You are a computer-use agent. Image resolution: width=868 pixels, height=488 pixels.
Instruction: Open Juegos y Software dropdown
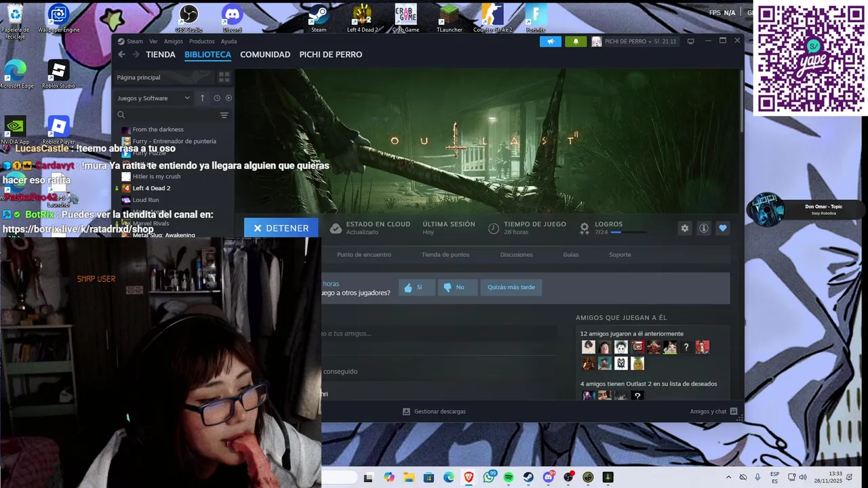tap(154, 98)
